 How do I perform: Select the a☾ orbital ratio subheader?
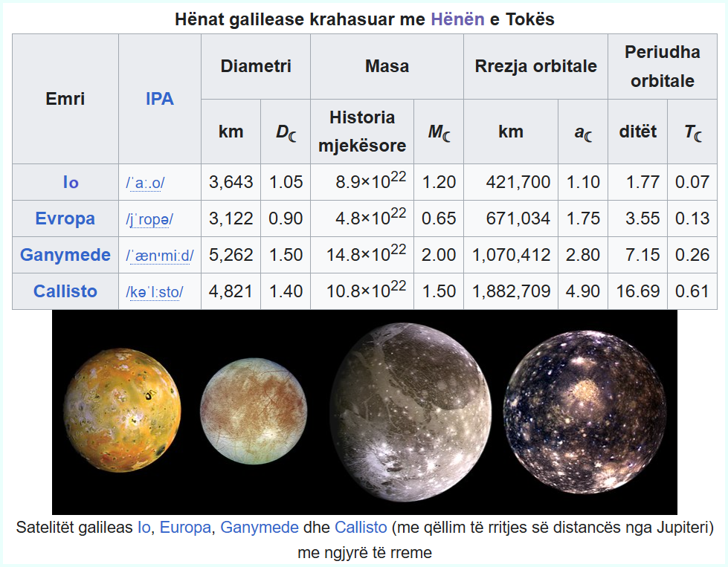coord(583,132)
